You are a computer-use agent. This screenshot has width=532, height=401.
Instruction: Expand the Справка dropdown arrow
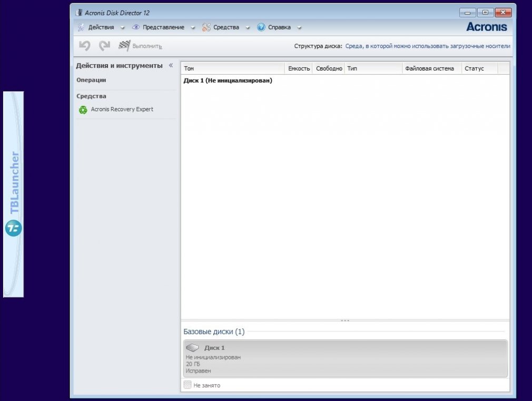point(299,27)
